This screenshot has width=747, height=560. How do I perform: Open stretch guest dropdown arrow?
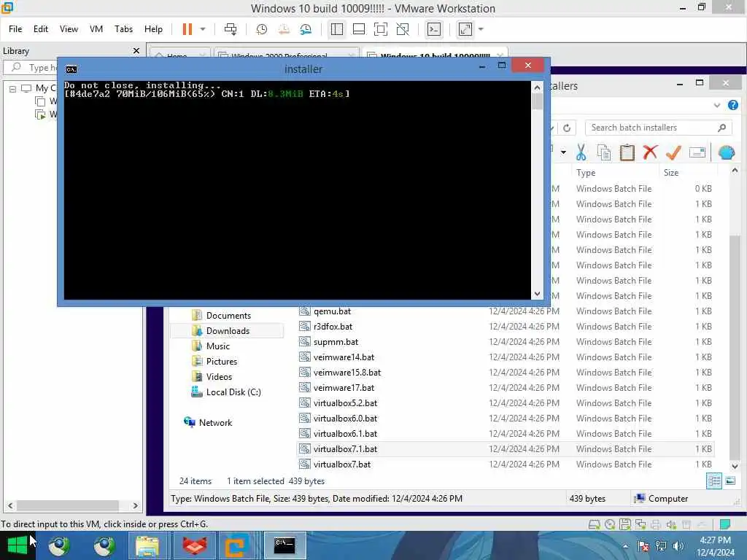(x=481, y=29)
